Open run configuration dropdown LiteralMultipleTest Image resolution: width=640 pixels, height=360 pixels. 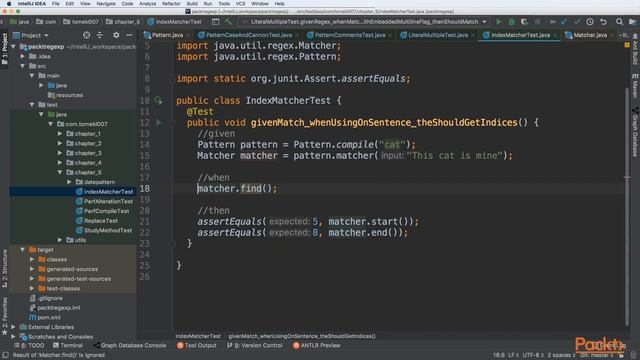tap(364, 22)
